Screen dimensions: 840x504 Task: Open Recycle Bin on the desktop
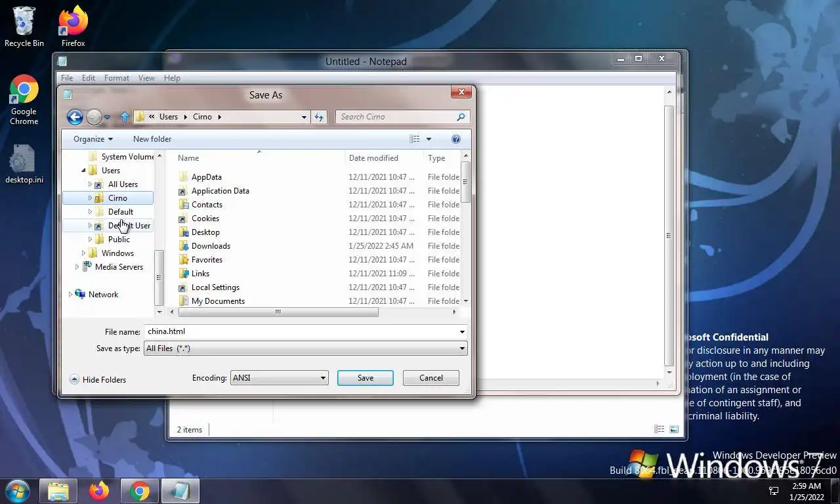[x=24, y=27]
